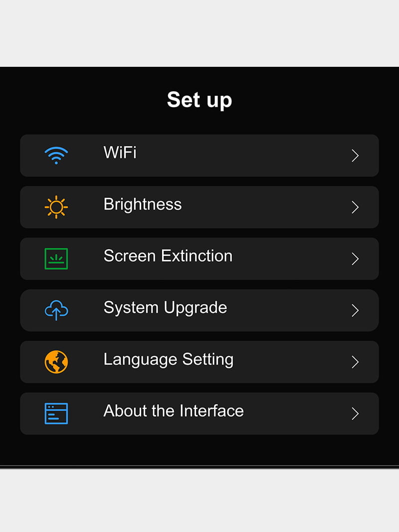Open the Language Setting text label
This screenshot has height=532, width=399.
(168, 359)
